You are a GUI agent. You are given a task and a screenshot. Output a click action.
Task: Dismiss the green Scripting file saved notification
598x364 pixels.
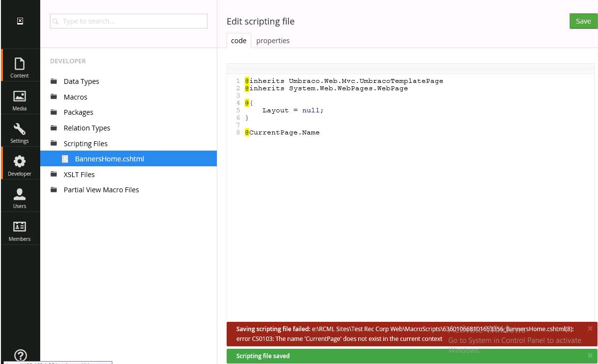tap(590, 355)
